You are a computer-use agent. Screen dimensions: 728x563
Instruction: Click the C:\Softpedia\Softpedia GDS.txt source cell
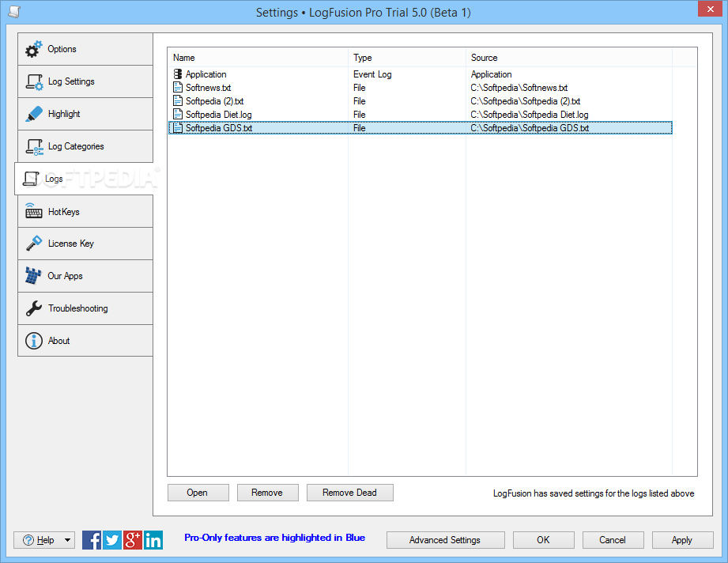(530, 128)
